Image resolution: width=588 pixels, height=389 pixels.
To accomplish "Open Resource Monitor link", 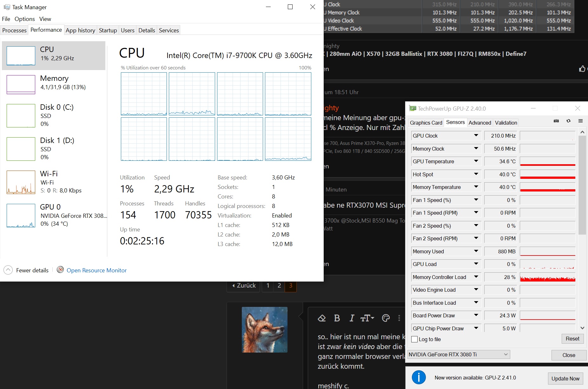I will 96,270.
